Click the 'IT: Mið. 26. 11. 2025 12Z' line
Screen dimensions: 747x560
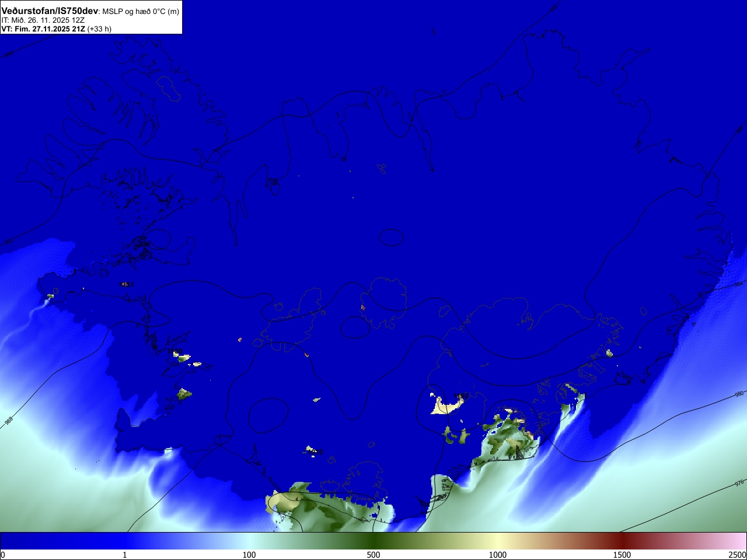(43, 20)
